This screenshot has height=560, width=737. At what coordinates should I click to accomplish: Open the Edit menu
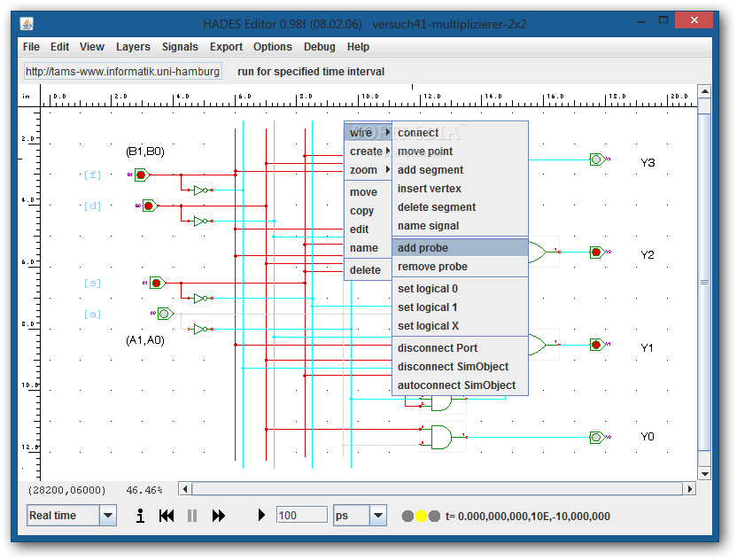[59, 47]
